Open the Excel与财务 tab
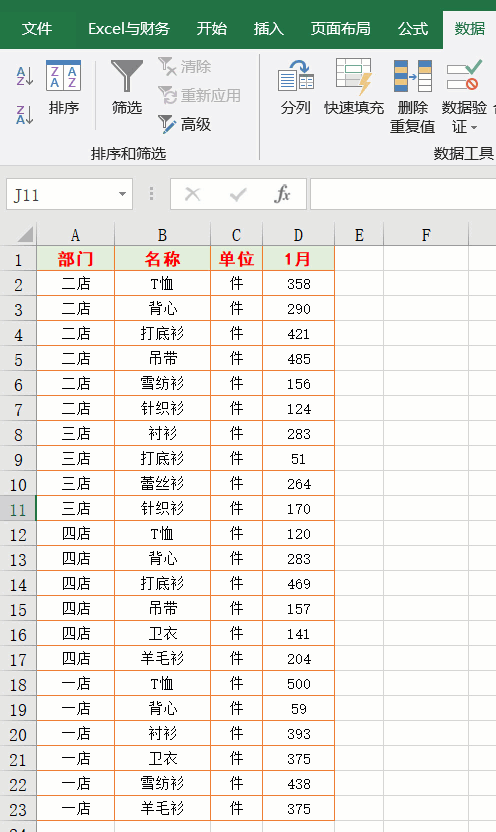 [128, 29]
